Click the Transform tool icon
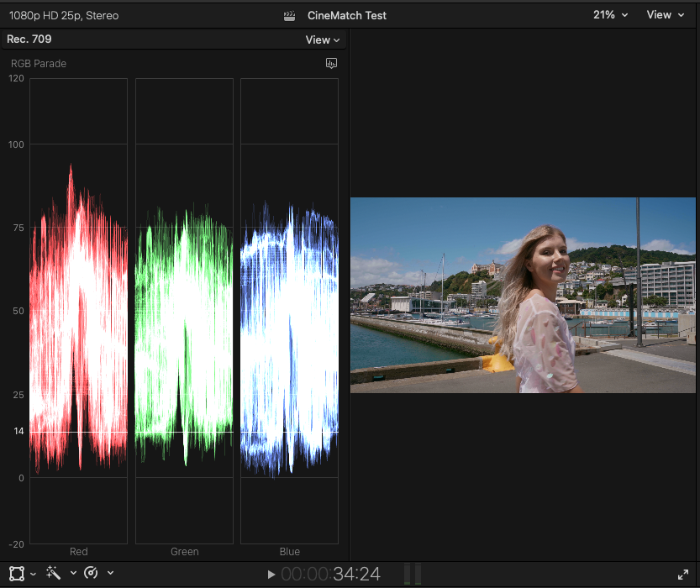 [17, 574]
